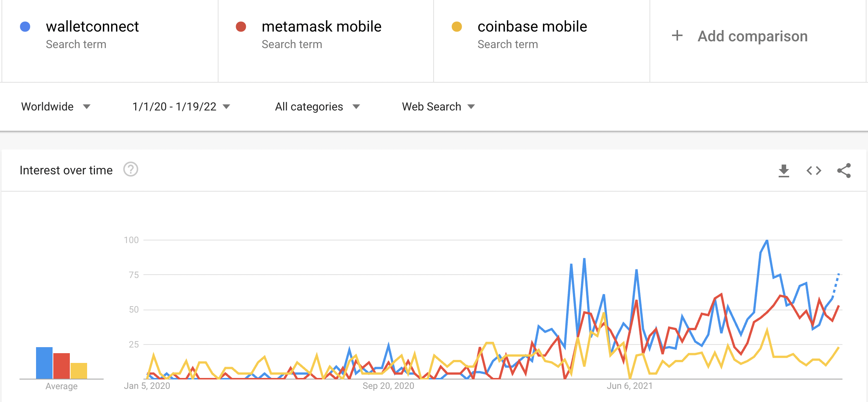Edit the walletconnect search term
The width and height of the screenshot is (868, 402).
(x=92, y=27)
